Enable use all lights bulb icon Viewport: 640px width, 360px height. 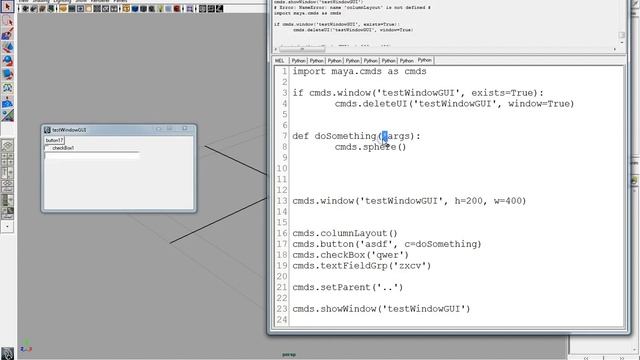159,9
